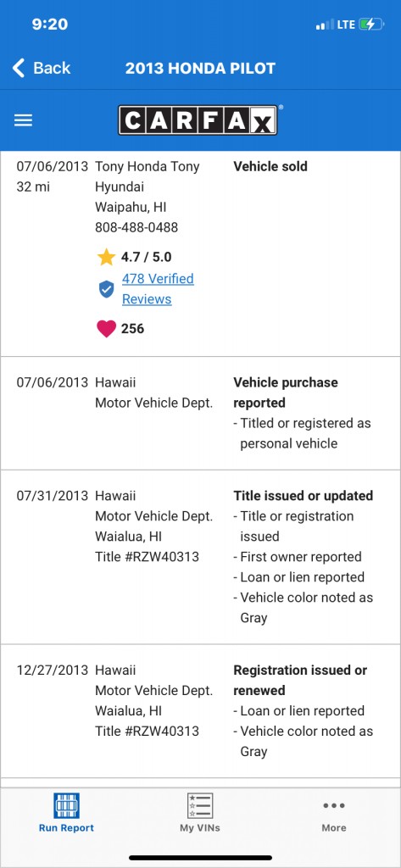401x868 pixels.
Task: Tap the blue verified shield icon
Action: tap(106, 288)
